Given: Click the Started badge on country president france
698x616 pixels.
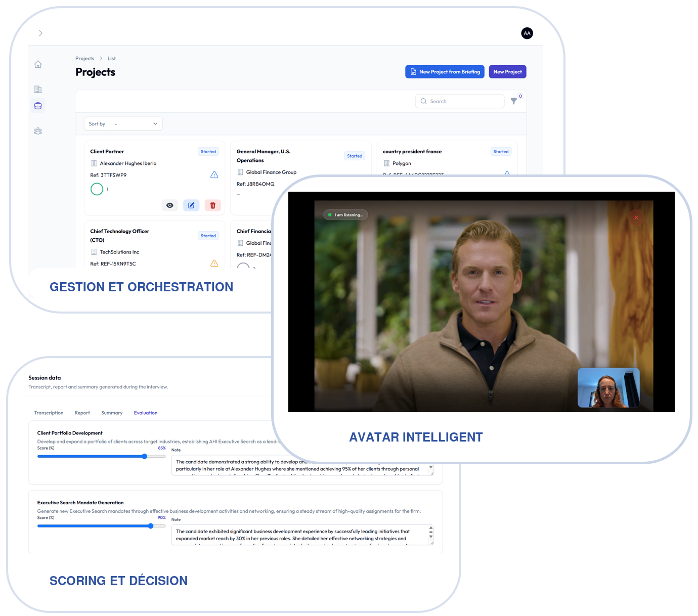Looking at the screenshot, I should pyautogui.click(x=501, y=152).
